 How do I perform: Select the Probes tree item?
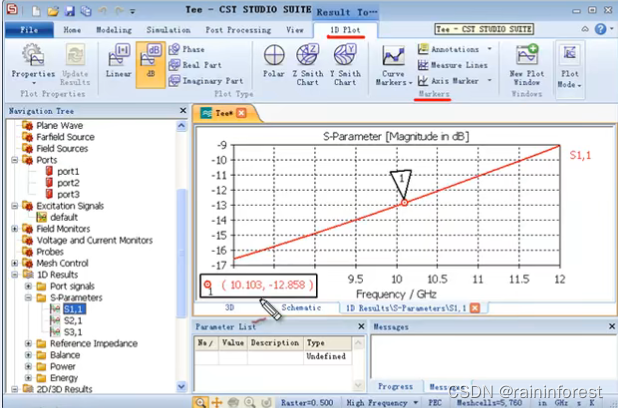coord(50,252)
